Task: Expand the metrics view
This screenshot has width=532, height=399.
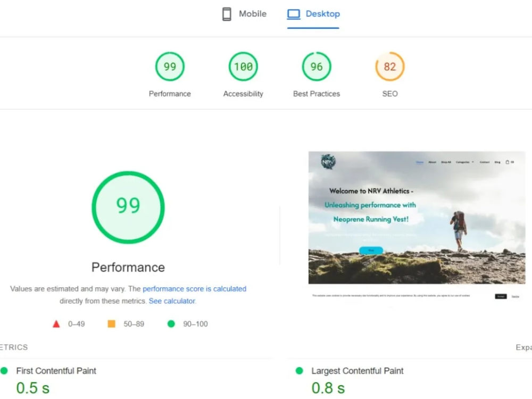Action: tap(523, 347)
